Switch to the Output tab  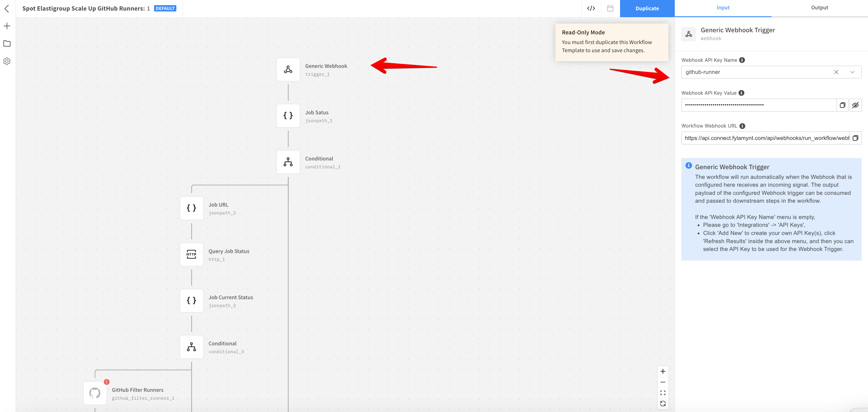(x=819, y=8)
